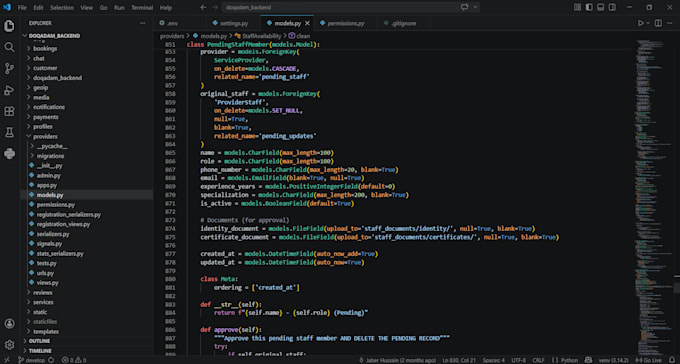Open Explorer's three-dot Views and More Actions
This screenshot has width=680, height=364.
[x=143, y=23]
